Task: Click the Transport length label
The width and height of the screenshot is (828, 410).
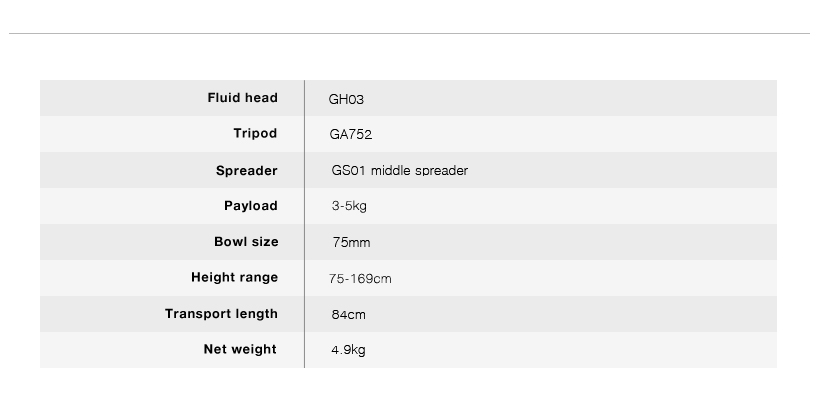Action: pos(221,314)
